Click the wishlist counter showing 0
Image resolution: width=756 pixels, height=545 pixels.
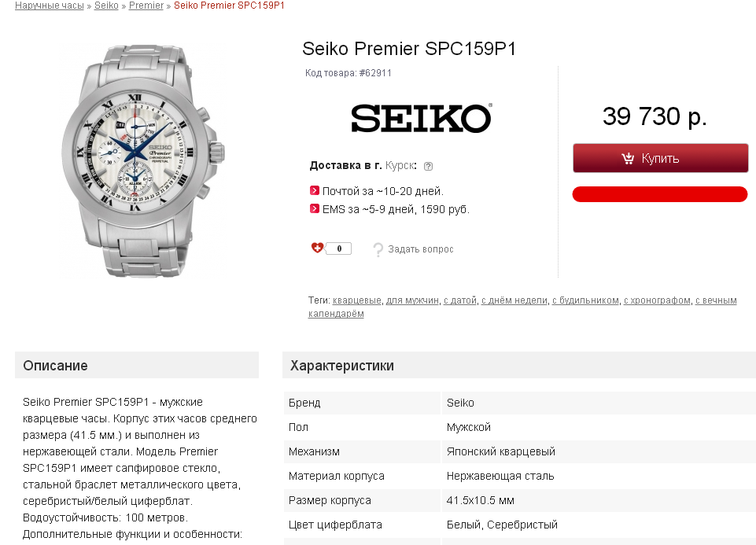click(339, 249)
